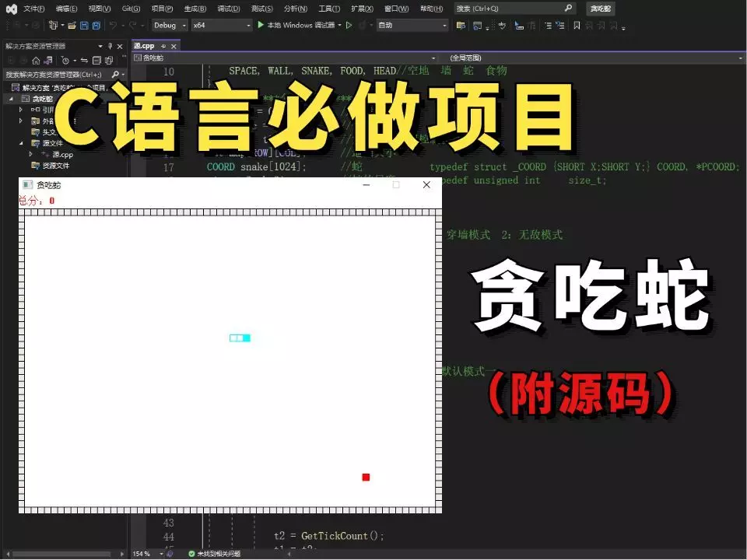Open the 生成(B) menu
The image size is (747, 560).
point(195,9)
